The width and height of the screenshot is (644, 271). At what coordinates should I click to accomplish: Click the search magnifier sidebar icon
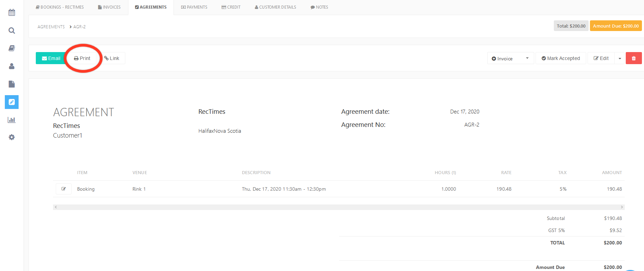click(x=12, y=31)
